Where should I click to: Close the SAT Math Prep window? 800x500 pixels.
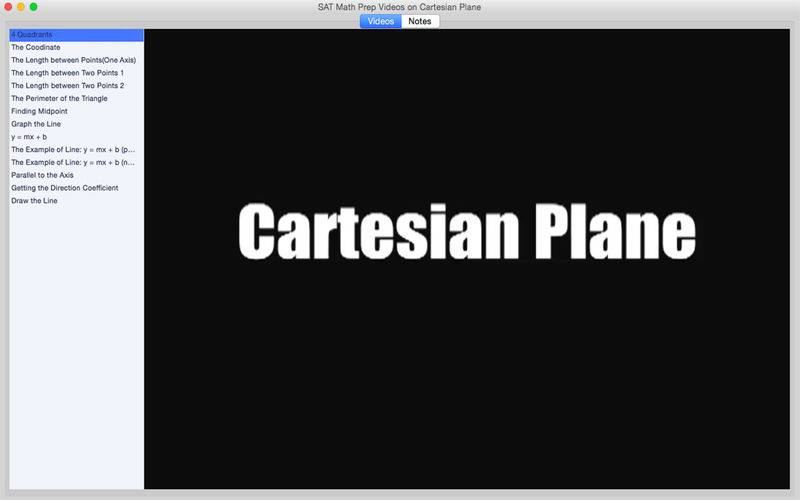point(9,7)
